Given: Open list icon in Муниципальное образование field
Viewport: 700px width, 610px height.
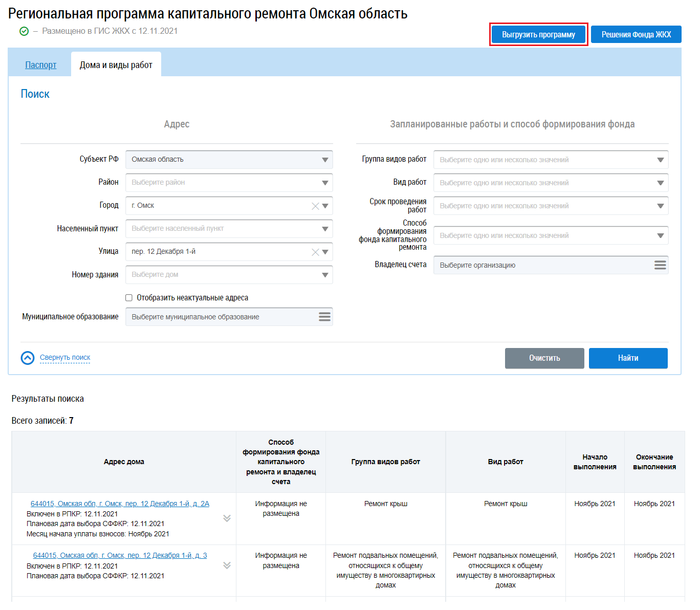Looking at the screenshot, I should tap(324, 317).
